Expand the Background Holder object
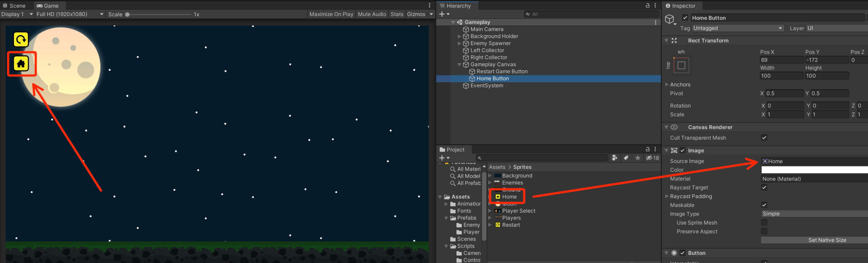 (459, 37)
